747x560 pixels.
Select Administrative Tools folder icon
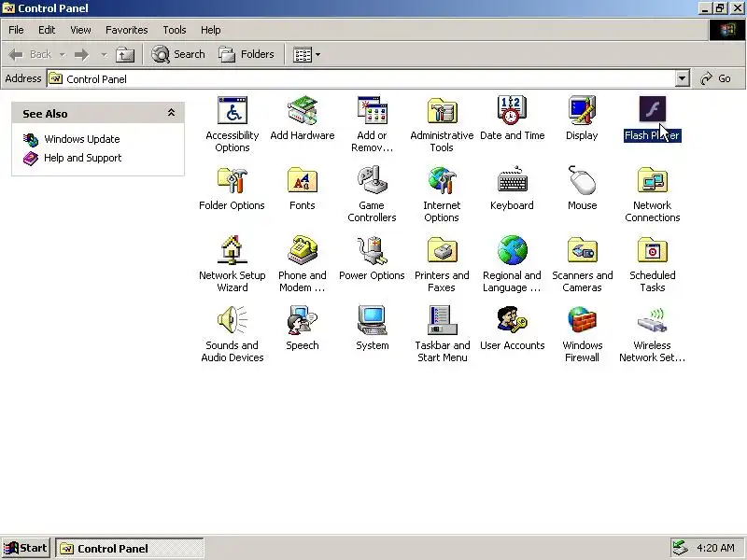pyautogui.click(x=442, y=110)
